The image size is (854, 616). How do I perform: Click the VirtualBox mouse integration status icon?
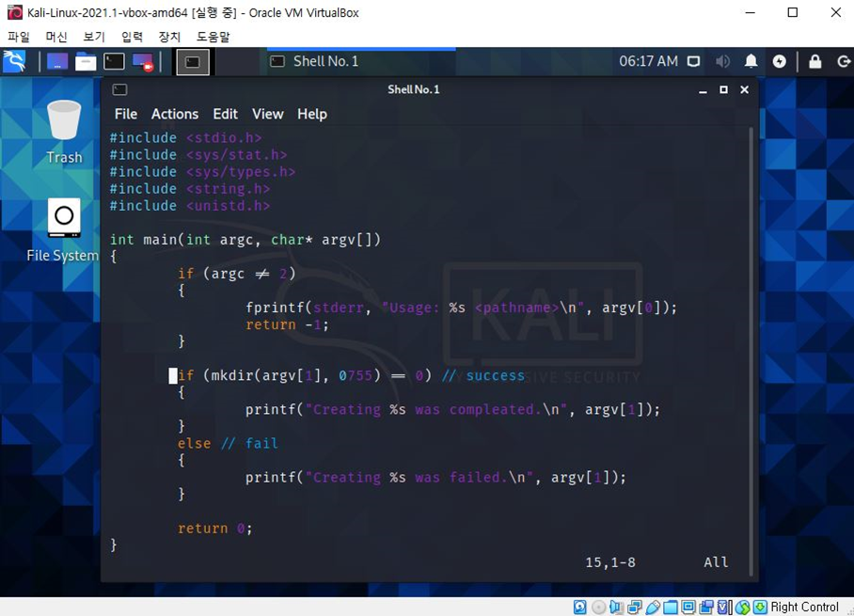click(742, 607)
